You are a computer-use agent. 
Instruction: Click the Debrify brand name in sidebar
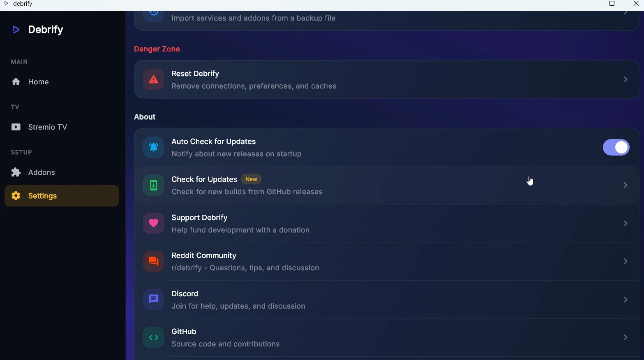(x=46, y=30)
